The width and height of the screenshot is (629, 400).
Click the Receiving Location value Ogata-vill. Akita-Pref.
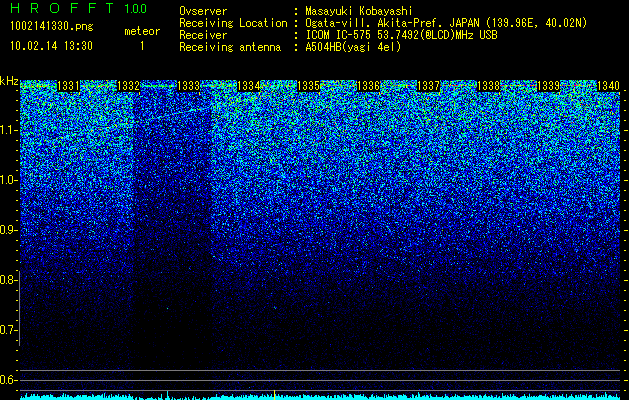click(x=373, y=23)
